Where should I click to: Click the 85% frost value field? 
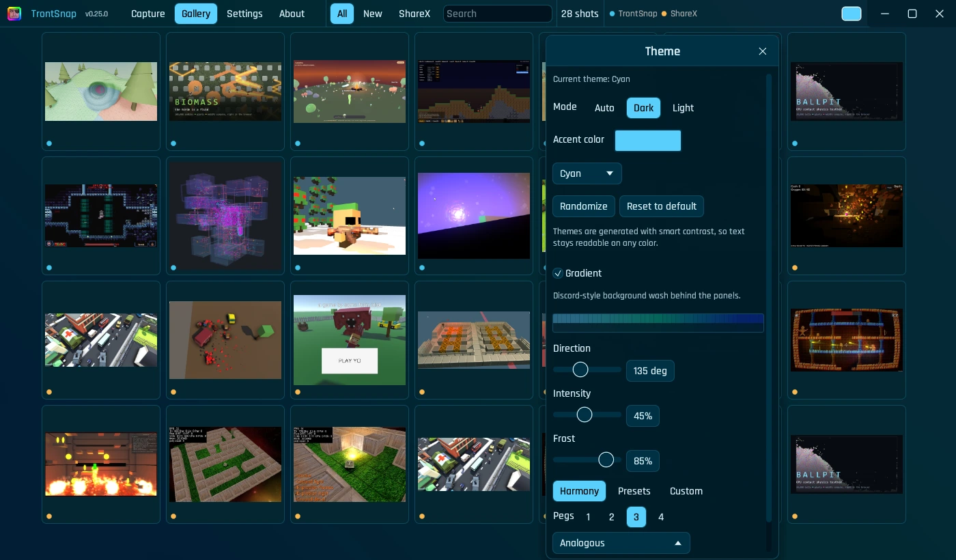click(643, 461)
